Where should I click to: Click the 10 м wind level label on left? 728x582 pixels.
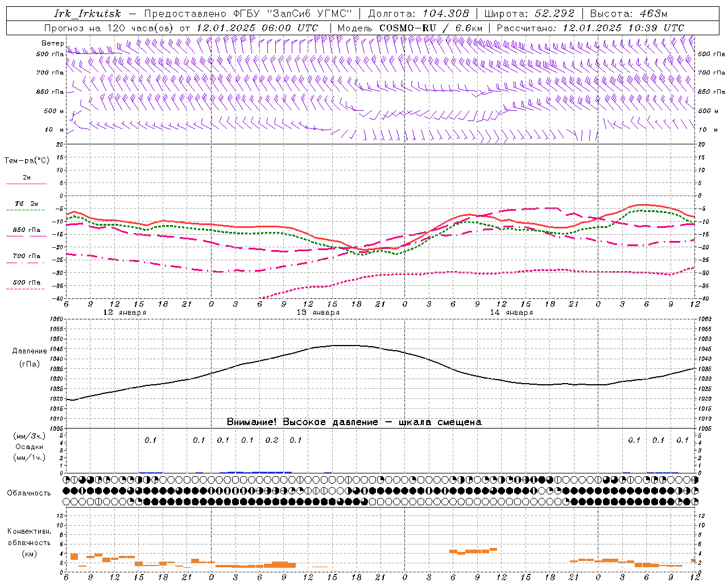click(x=54, y=130)
